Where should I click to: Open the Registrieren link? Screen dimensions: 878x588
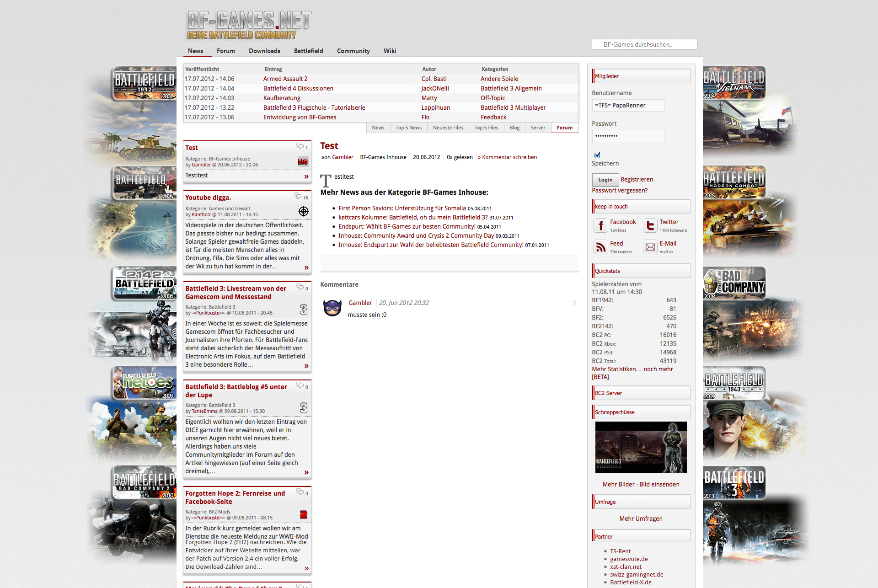(x=637, y=179)
